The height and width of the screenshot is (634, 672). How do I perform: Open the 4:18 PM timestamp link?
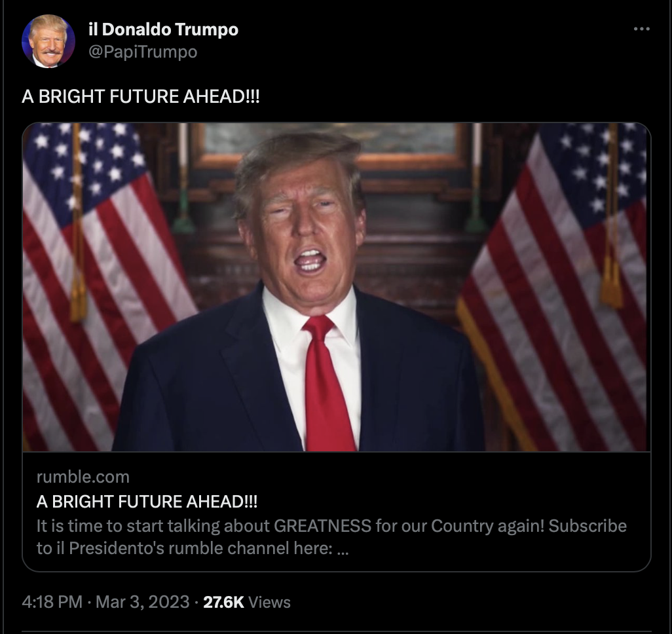[52, 602]
